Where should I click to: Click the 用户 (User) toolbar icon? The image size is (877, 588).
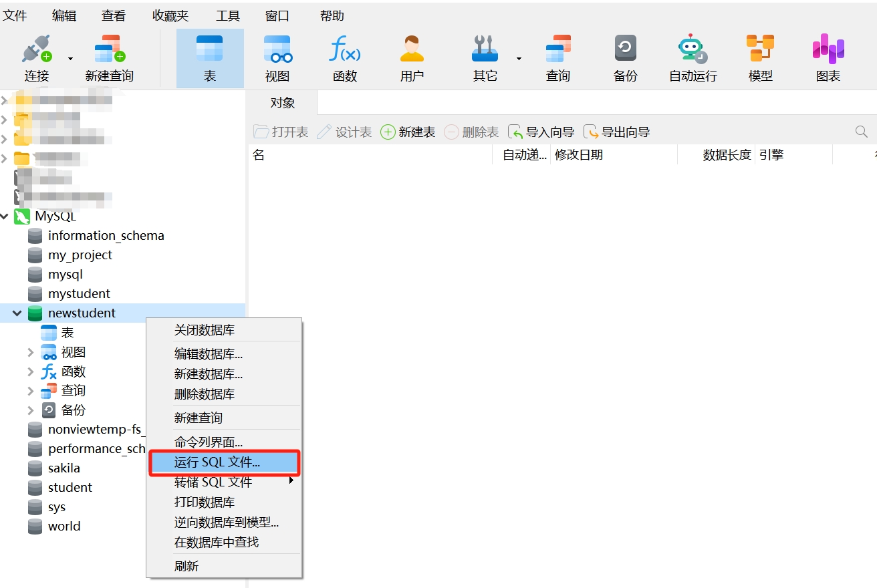click(x=412, y=50)
